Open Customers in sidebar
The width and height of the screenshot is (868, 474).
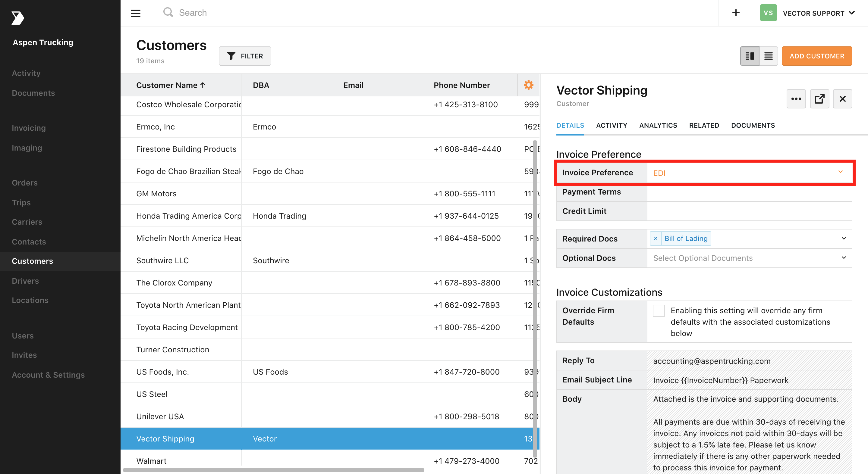pyautogui.click(x=60, y=261)
